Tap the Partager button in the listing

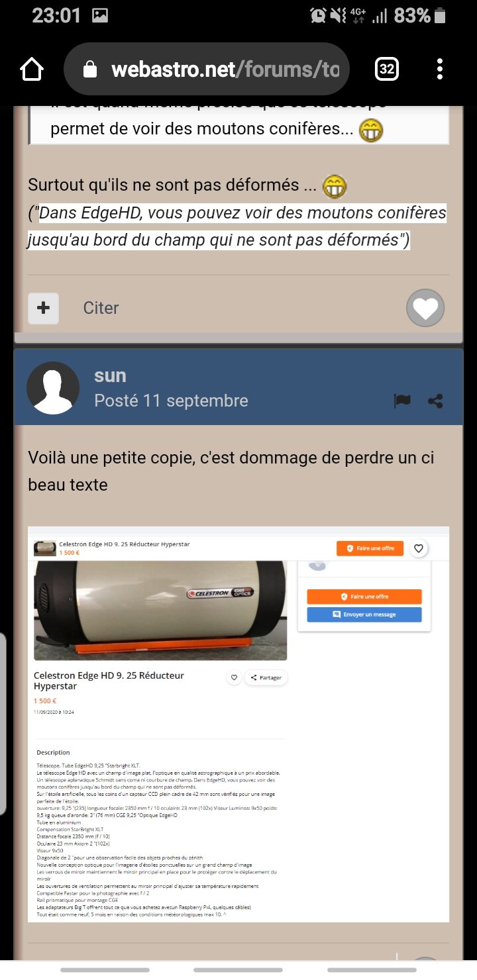tap(266, 677)
